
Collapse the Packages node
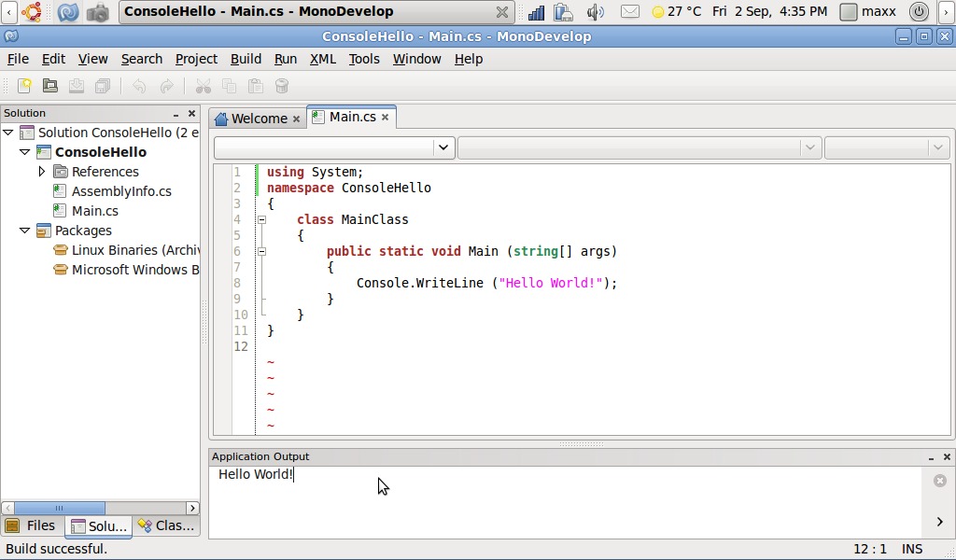(x=25, y=231)
